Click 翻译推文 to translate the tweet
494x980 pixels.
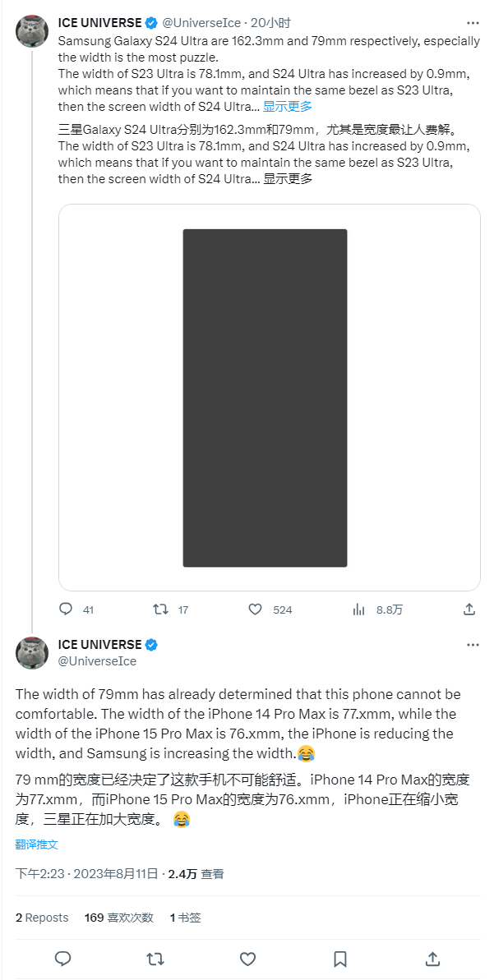click(x=37, y=844)
